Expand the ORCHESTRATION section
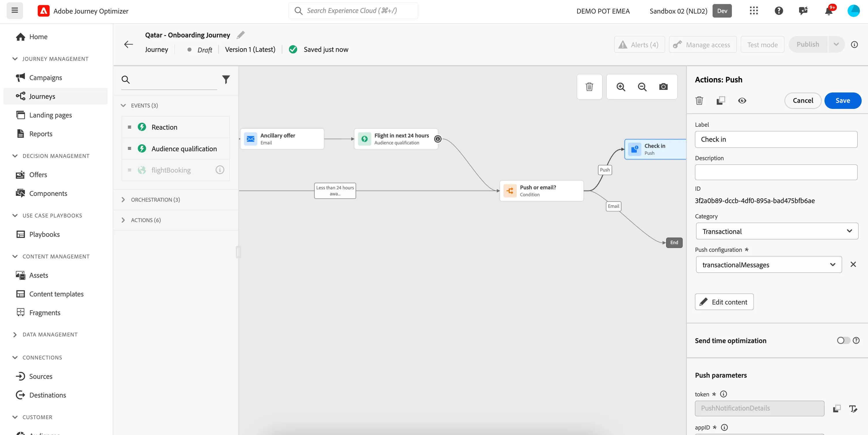Viewport: 868px width, 435px height. [123, 200]
